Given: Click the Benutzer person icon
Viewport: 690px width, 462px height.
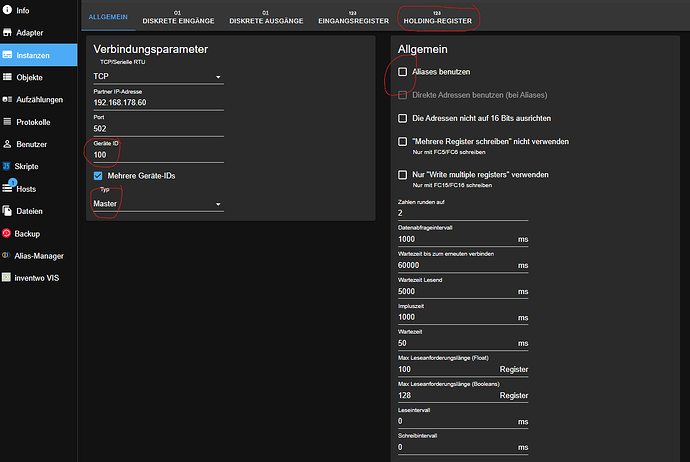Looking at the screenshot, I should click(7, 144).
